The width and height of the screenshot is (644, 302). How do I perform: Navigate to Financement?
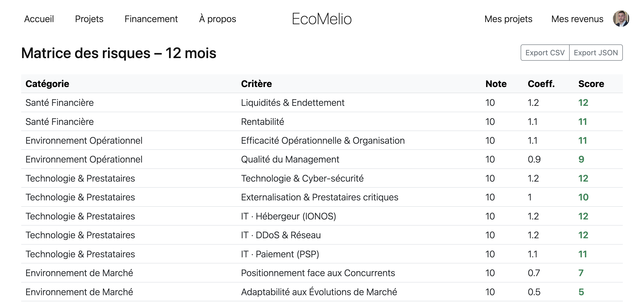click(x=151, y=19)
